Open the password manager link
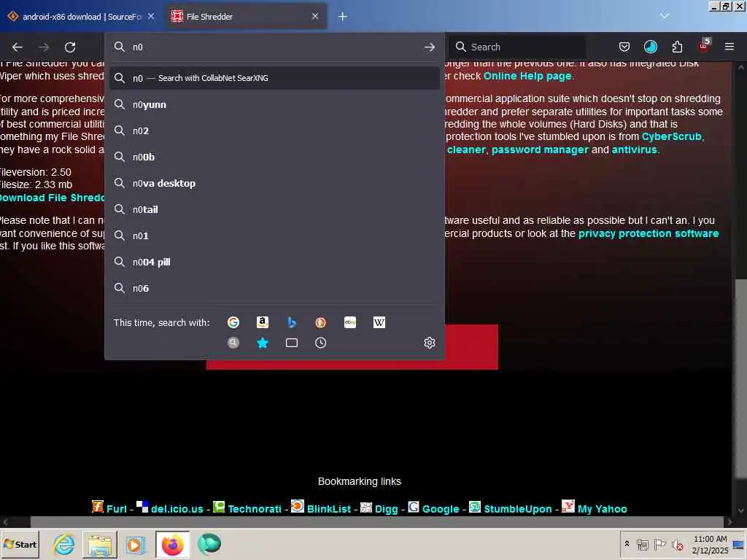Image resolution: width=747 pixels, height=560 pixels. point(540,149)
